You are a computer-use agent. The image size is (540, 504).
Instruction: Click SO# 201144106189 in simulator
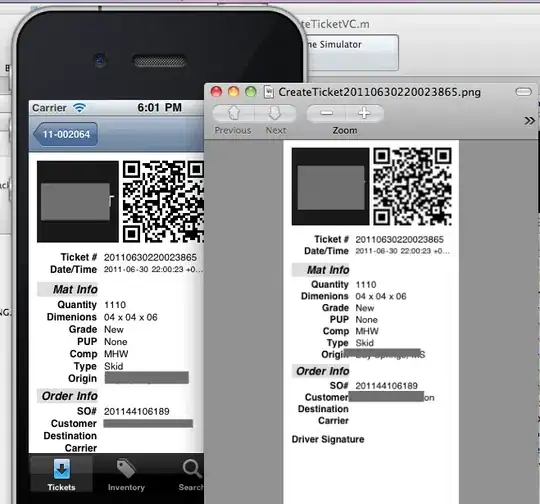point(137,411)
